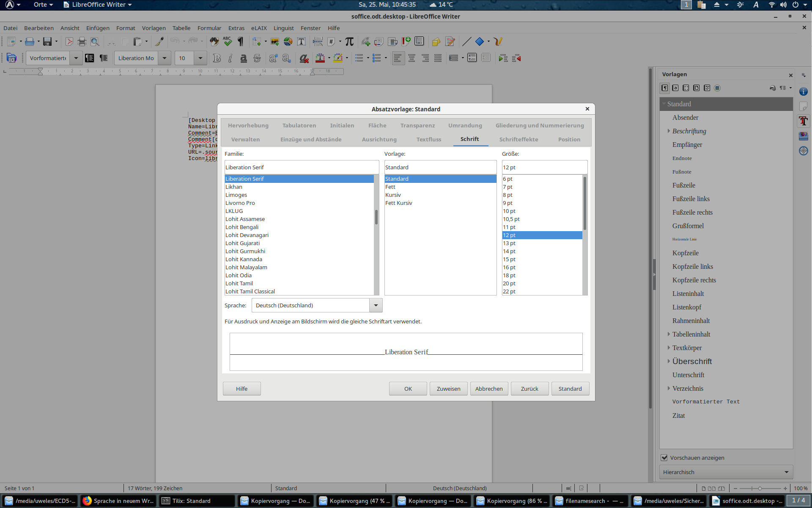The image size is (812, 508).
Task: Click Standard button in dialog
Action: tap(570, 389)
